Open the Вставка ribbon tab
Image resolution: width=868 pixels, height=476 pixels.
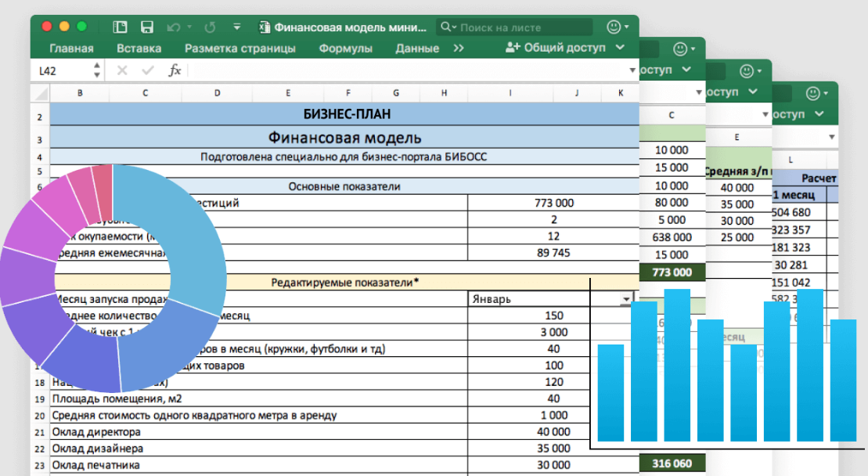click(139, 49)
